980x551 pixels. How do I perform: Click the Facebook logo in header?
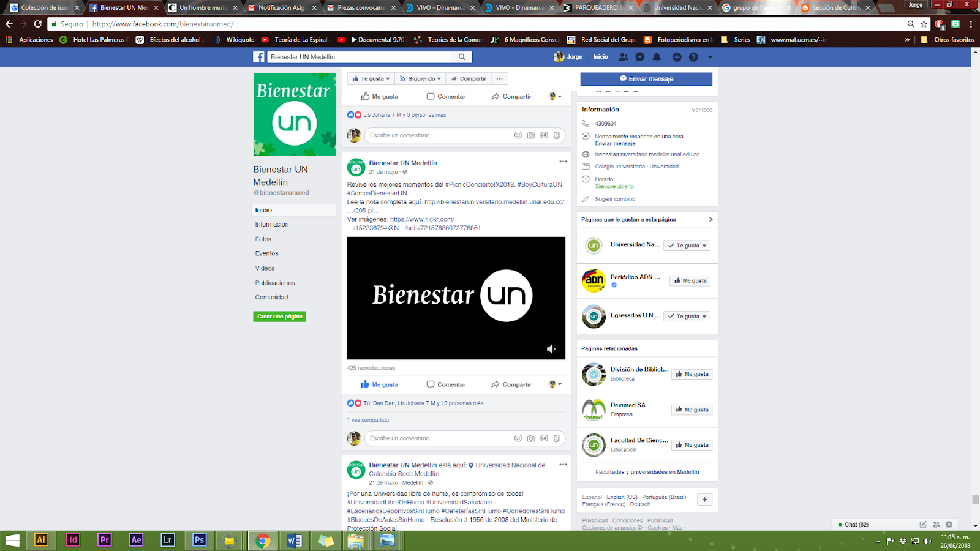click(259, 57)
